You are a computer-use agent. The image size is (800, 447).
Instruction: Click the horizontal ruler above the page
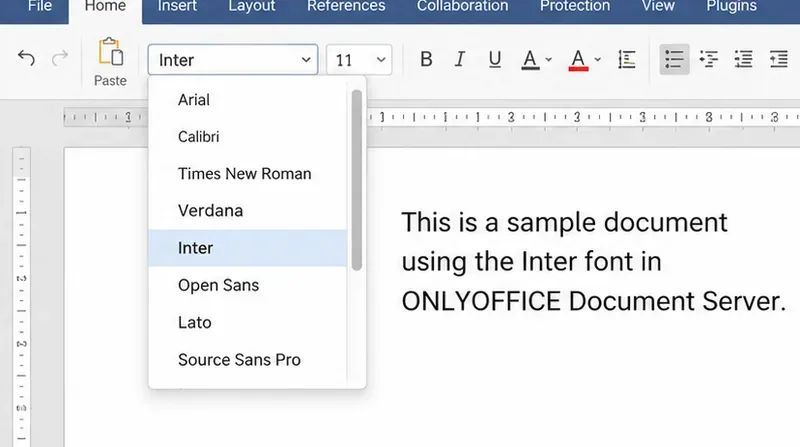[582, 117]
